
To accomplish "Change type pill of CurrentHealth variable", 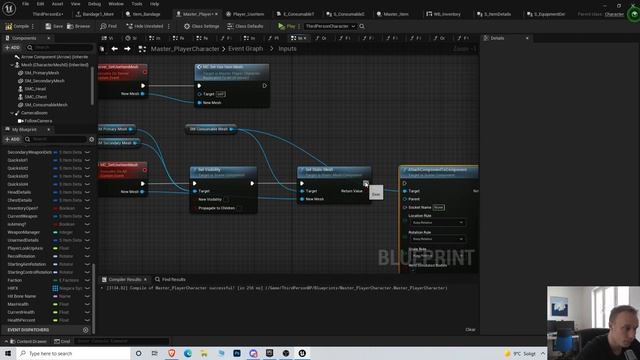I will pos(55,312).
